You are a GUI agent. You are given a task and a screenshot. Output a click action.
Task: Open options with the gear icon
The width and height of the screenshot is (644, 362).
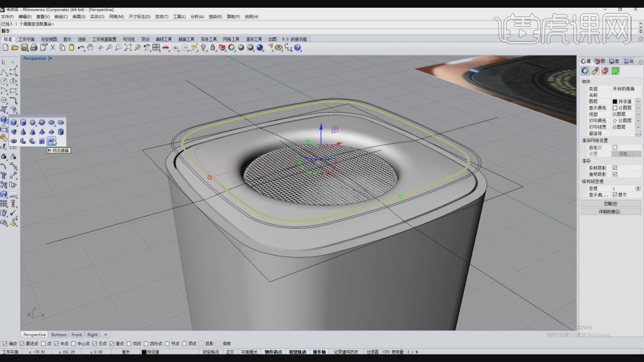click(x=279, y=48)
